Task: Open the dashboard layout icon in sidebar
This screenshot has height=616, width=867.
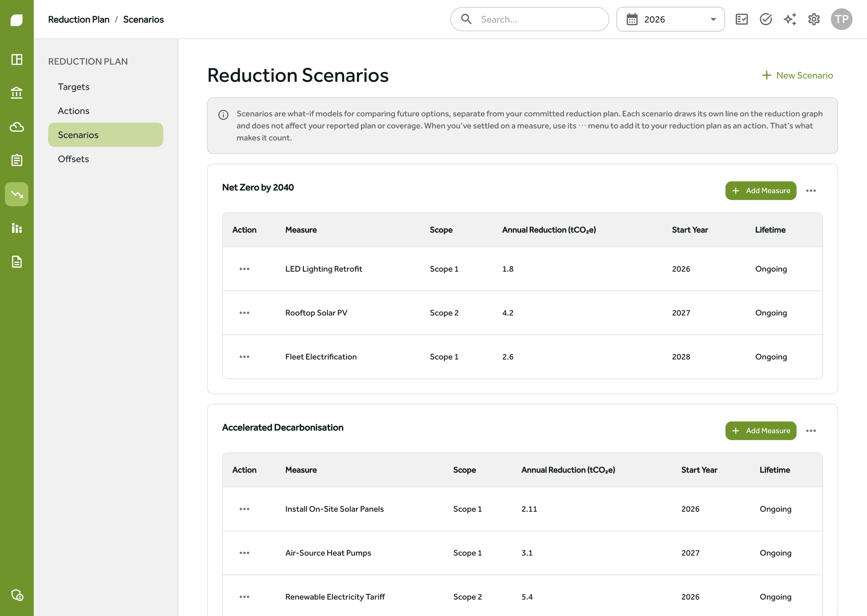Action: point(17,60)
